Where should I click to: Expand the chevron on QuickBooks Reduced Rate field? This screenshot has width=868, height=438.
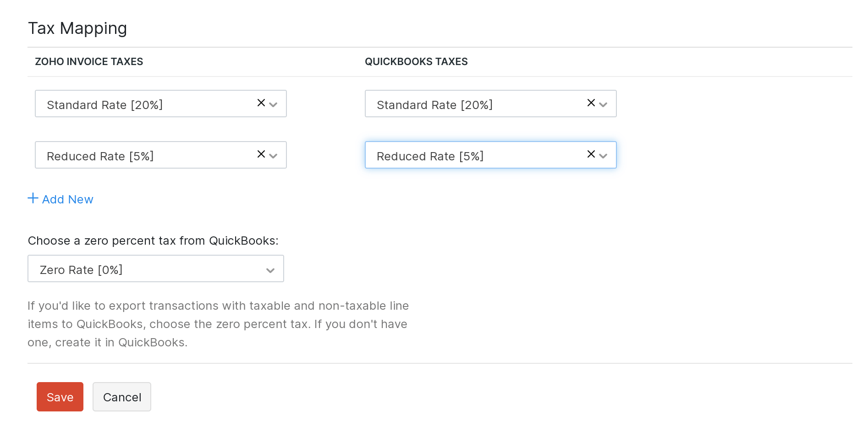click(x=604, y=156)
